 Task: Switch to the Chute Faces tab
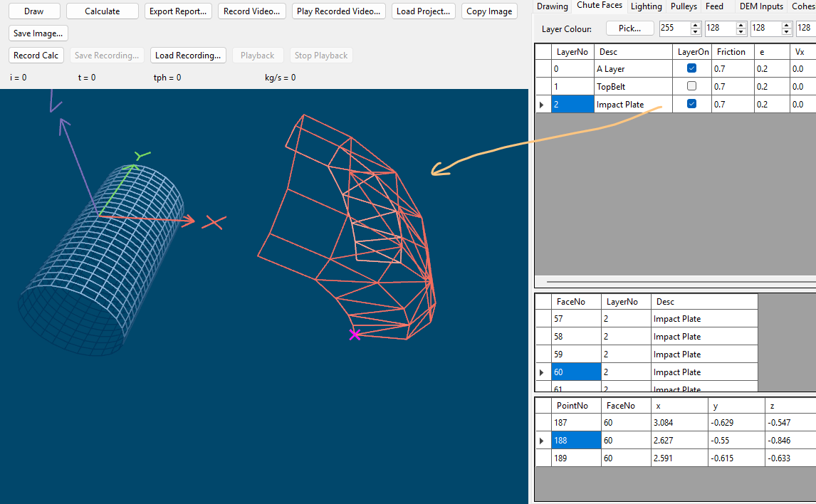pos(600,5)
